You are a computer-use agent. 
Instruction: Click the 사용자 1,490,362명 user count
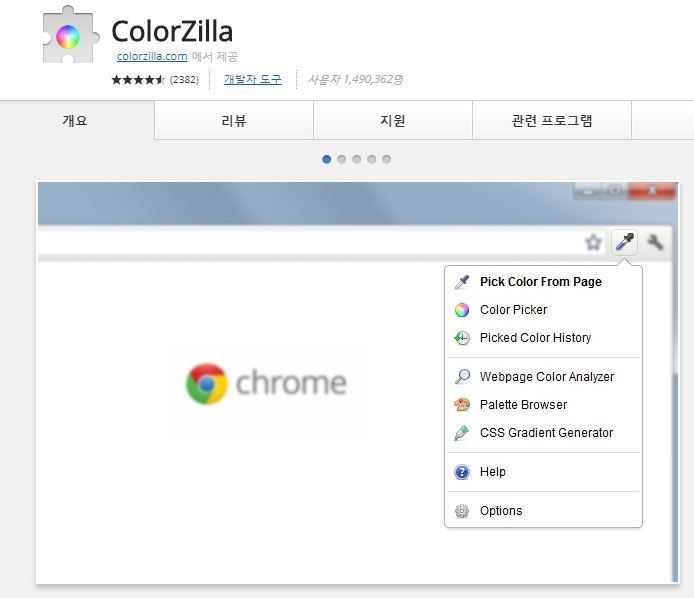pos(355,79)
